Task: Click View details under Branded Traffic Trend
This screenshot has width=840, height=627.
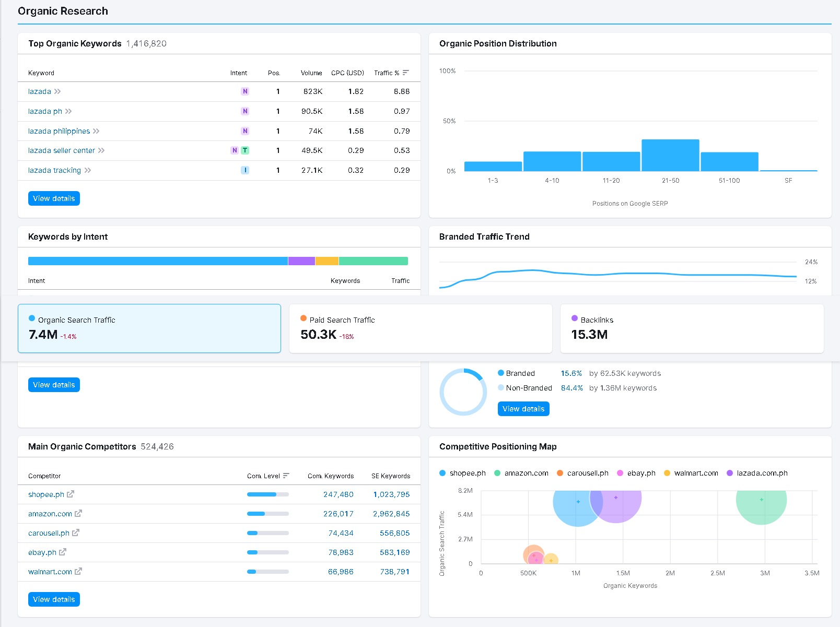Action: tap(523, 409)
